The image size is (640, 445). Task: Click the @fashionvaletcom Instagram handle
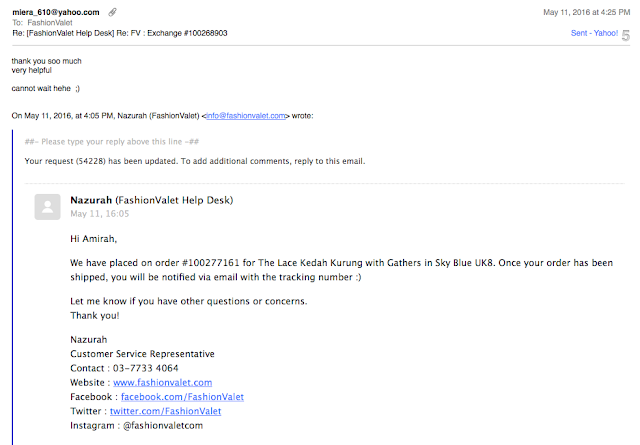coord(163,425)
